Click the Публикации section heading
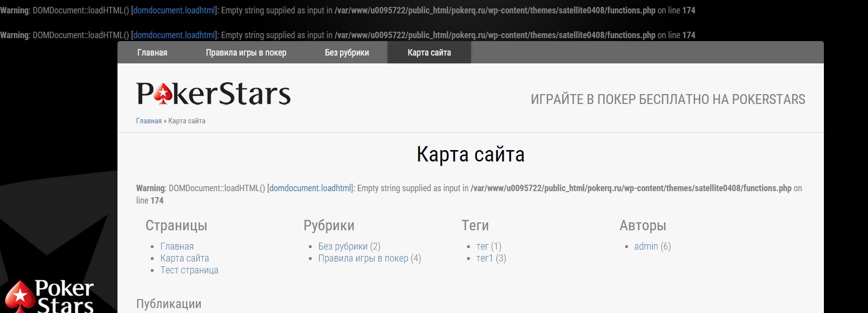Screen dimensions: 868x313 click(169, 304)
